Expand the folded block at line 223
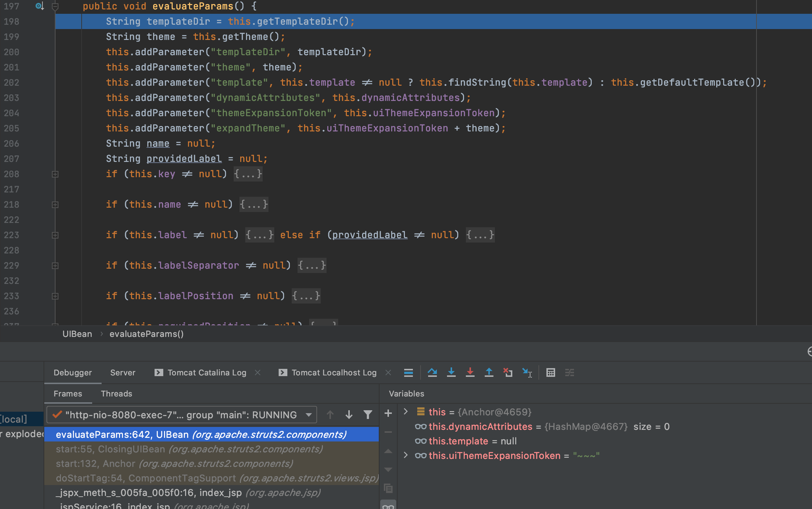 click(55, 235)
